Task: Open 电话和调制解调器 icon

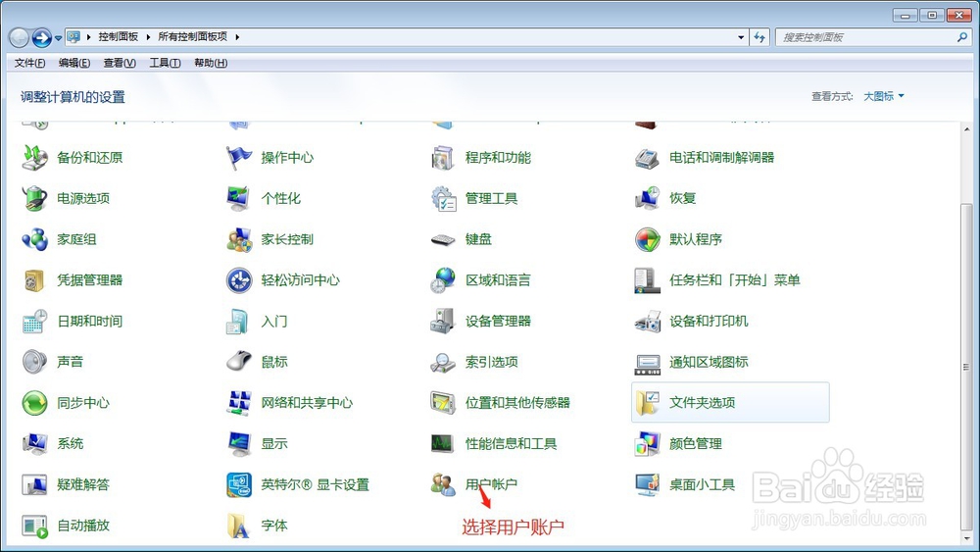Action: [647, 158]
